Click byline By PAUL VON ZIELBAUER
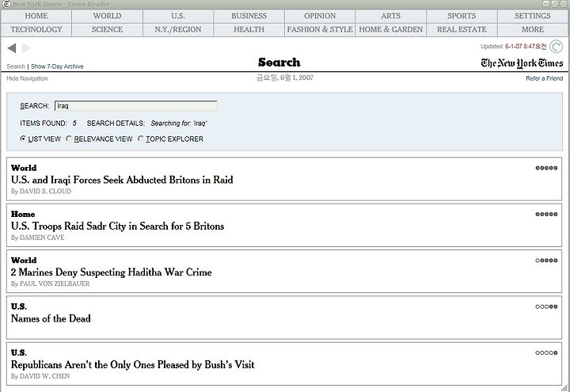 click(x=50, y=284)
